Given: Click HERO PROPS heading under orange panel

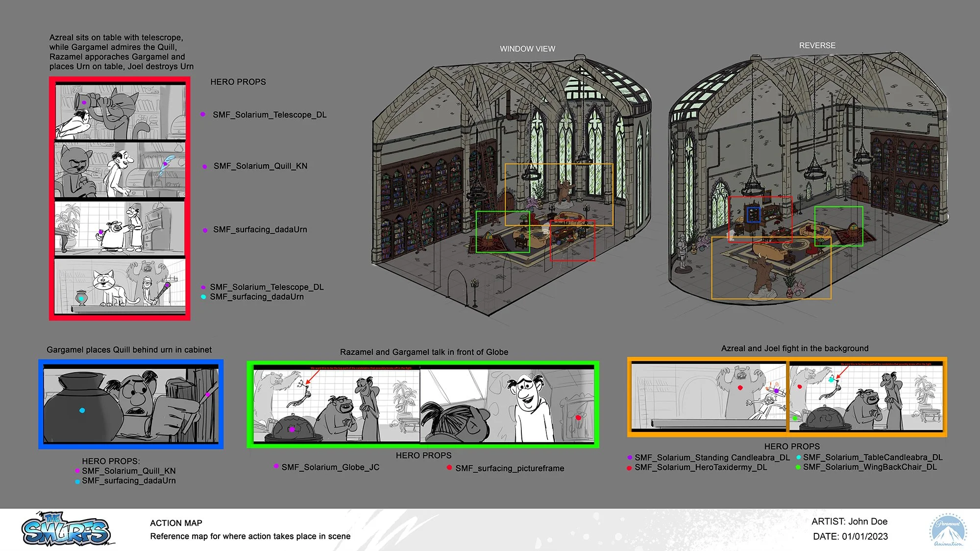Looking at the screenshot, I should coord(792,447).
